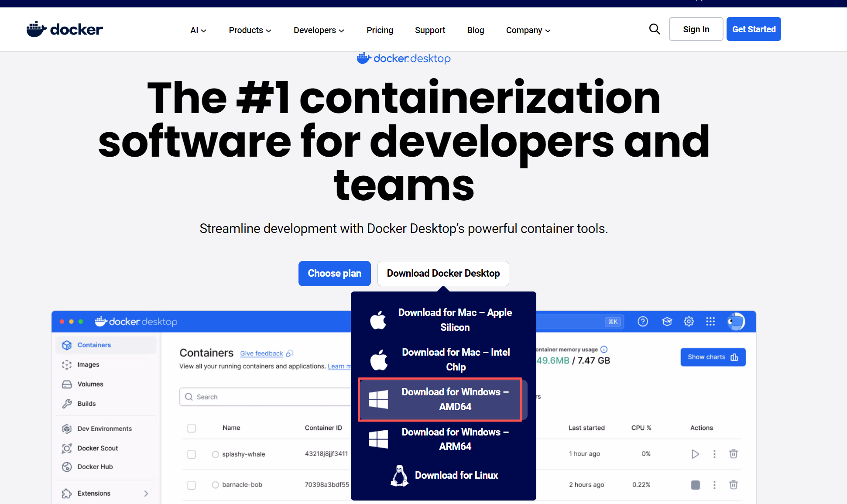Click the containers Search input field
The width and height of the screenshot is (847, 504).
(x=265, y=397)
